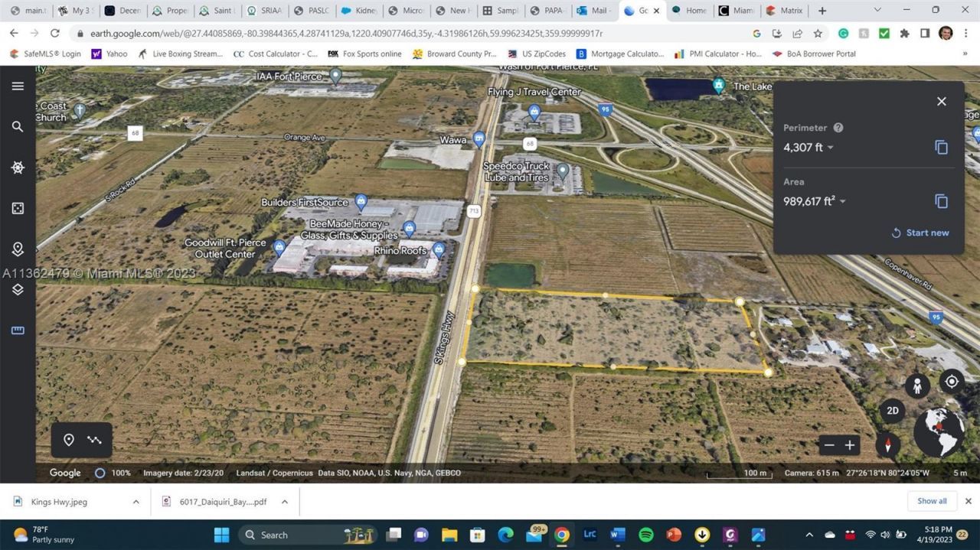Select the 'I'm feeling lucky' dice icon
Screen dimensions: 980x550
(17, 207)
